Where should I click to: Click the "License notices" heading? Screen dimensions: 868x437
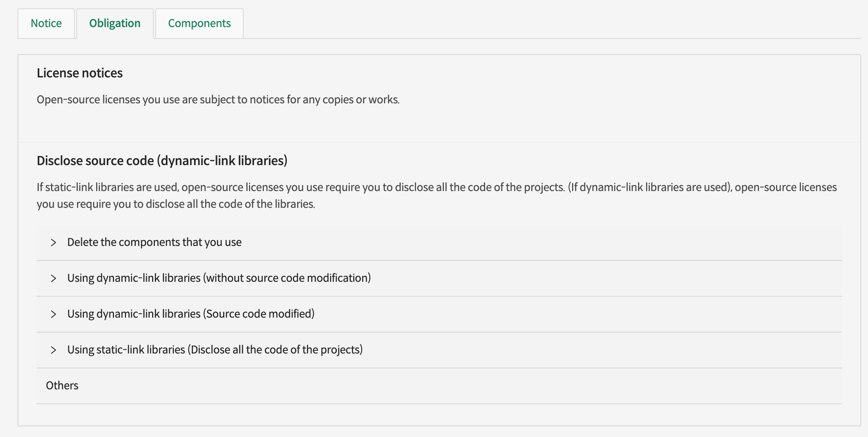(80, 73)
